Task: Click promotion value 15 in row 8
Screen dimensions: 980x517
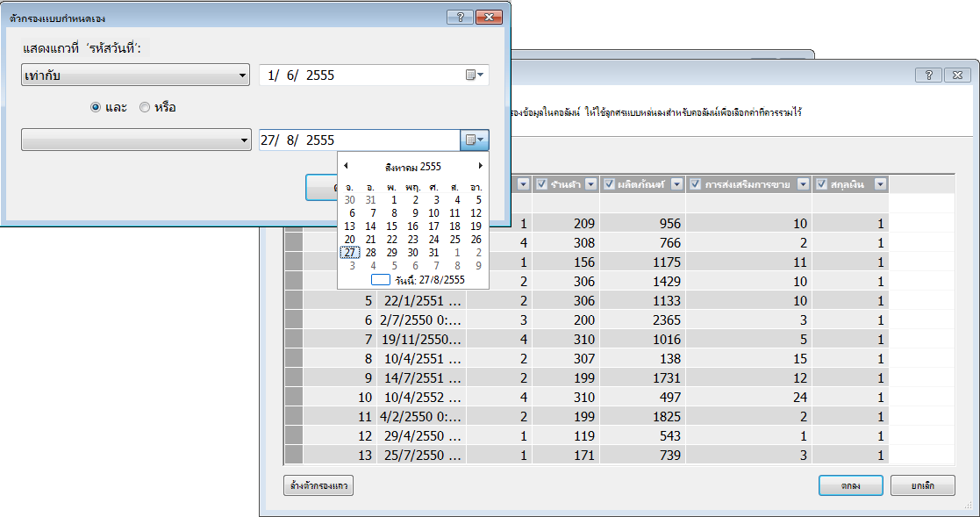Action: [748, 359]
